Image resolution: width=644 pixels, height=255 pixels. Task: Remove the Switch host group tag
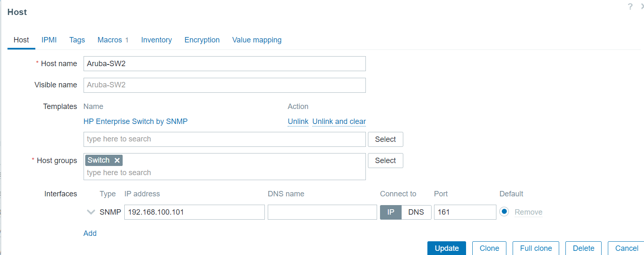pyautogui.click(x=117, y=161)
